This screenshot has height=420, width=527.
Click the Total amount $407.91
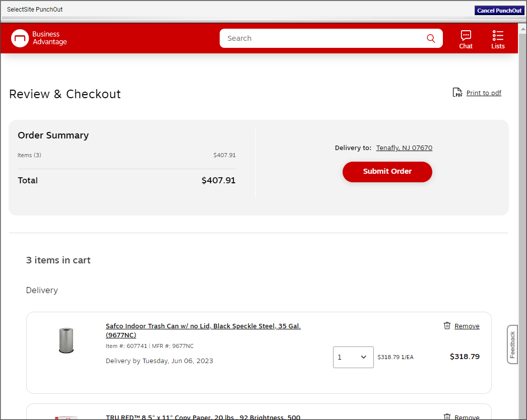pos(219,180)
